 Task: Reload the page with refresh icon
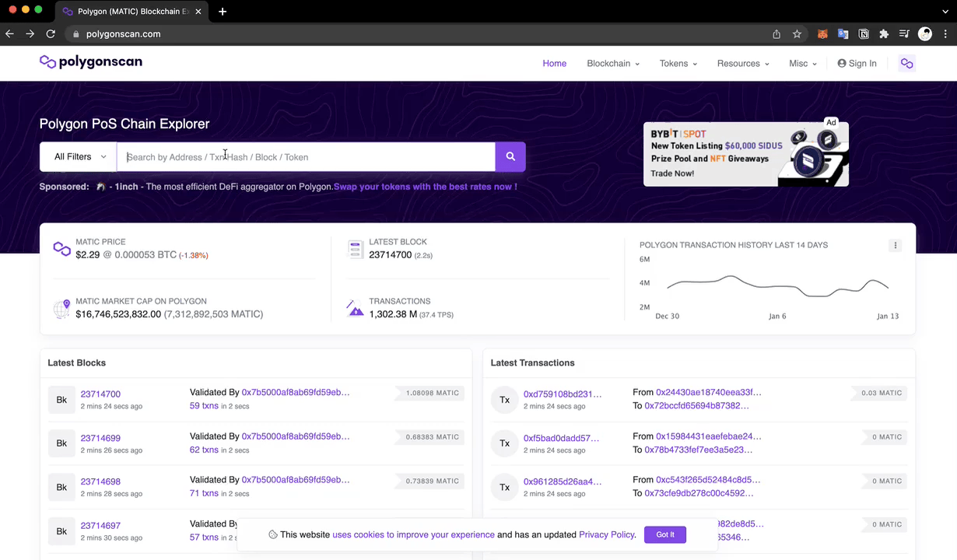tap(51, 34)
